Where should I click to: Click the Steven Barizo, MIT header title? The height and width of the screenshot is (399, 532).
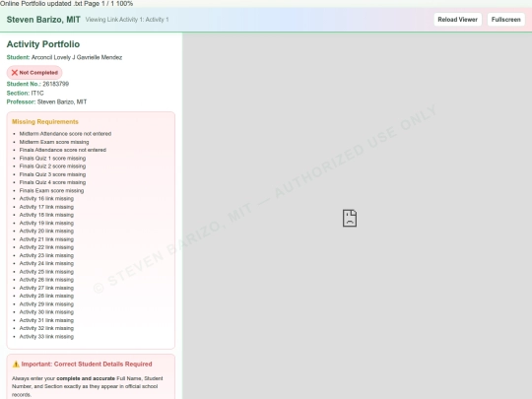(x=43, y=20)
